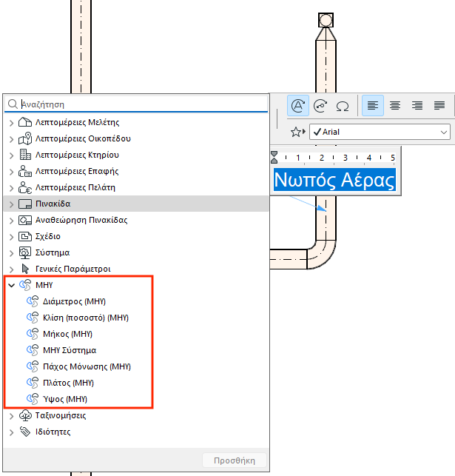
Task: Click the circular-arrow Autotext reference icon
Action: click(320, 106)
